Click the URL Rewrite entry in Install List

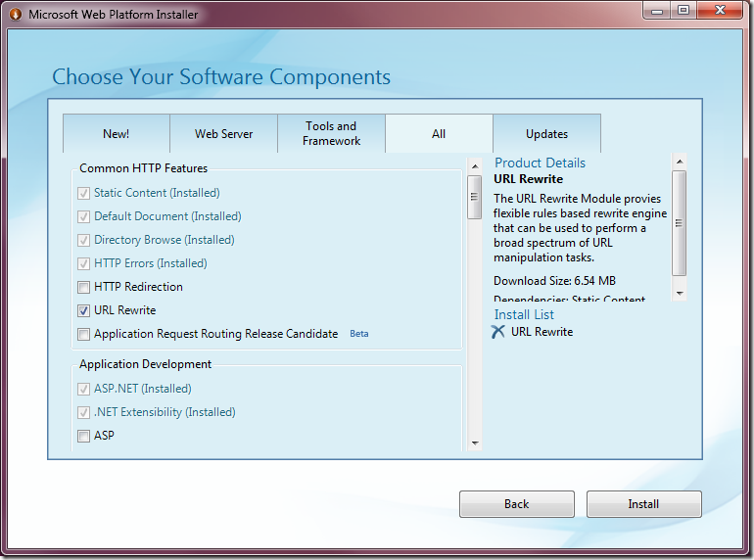click(x=542, y=332)
